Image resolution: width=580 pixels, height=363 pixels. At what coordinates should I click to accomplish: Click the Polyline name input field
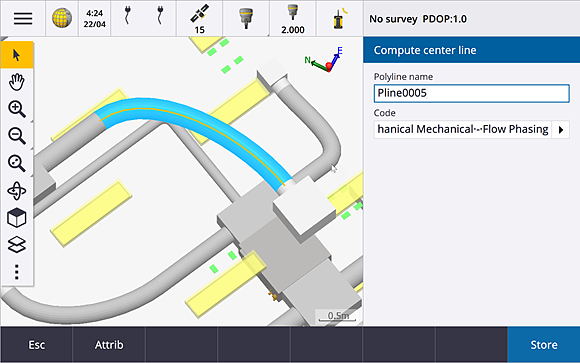tap(471, 93)
